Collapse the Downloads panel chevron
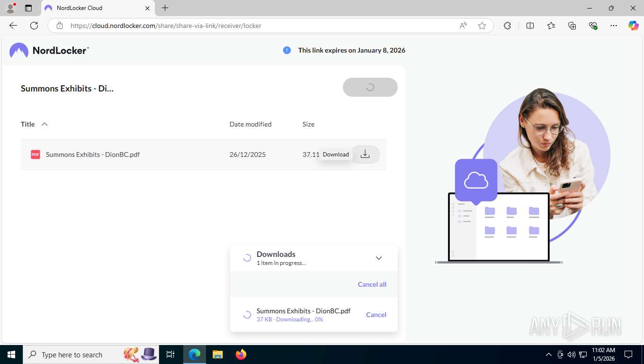The height and width of the screenshot is (364, 644). [379, 258]
